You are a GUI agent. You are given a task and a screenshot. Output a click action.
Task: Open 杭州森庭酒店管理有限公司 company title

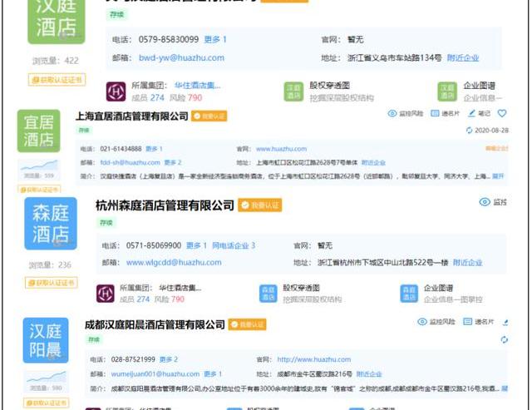coord(165,205)
